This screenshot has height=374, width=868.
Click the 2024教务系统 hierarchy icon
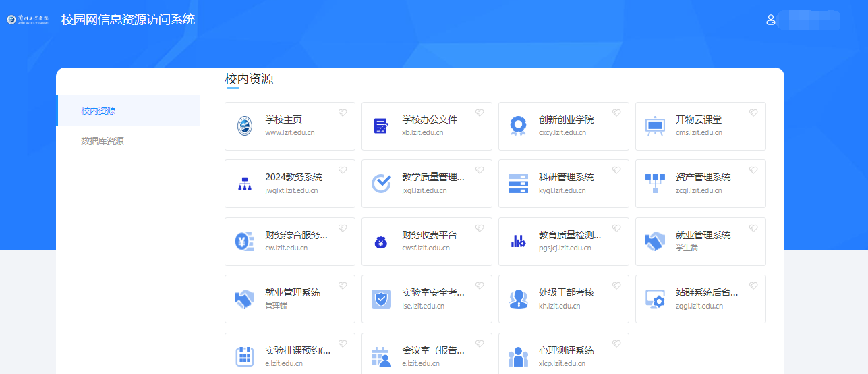click(x=245, y=184)
